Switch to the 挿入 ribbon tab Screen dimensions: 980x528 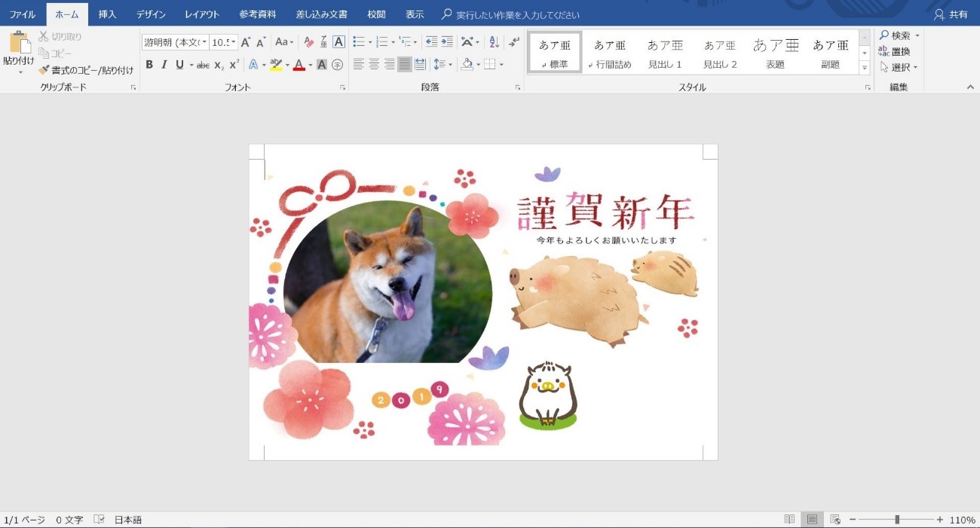click(x=106, y=14)
